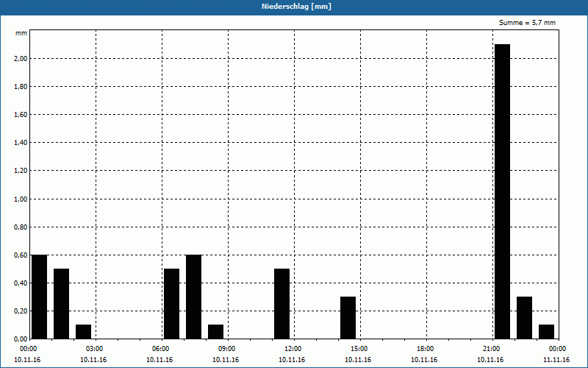Click the 06:00 time label
The image size is (588, 368).
point(161,349)
